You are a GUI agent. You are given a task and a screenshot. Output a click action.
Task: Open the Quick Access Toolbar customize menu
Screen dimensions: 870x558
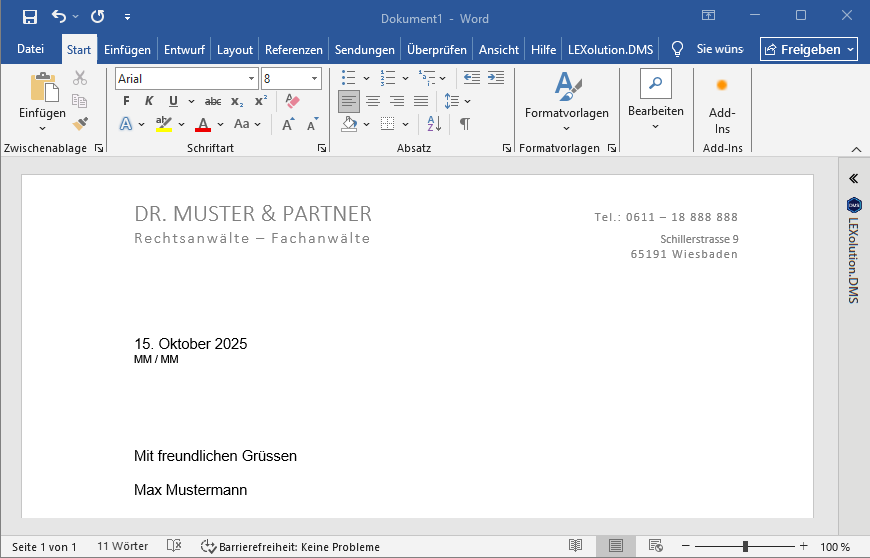click(x=128, y=17)
